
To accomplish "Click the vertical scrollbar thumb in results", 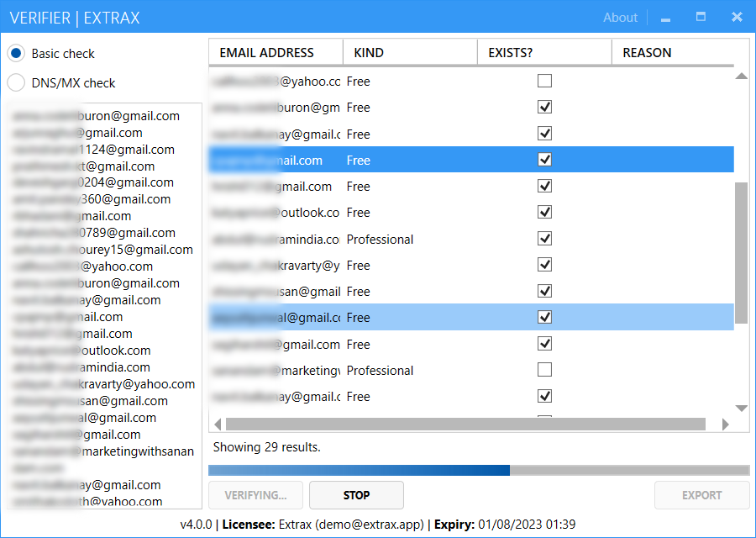I will (x=741, y=253).
